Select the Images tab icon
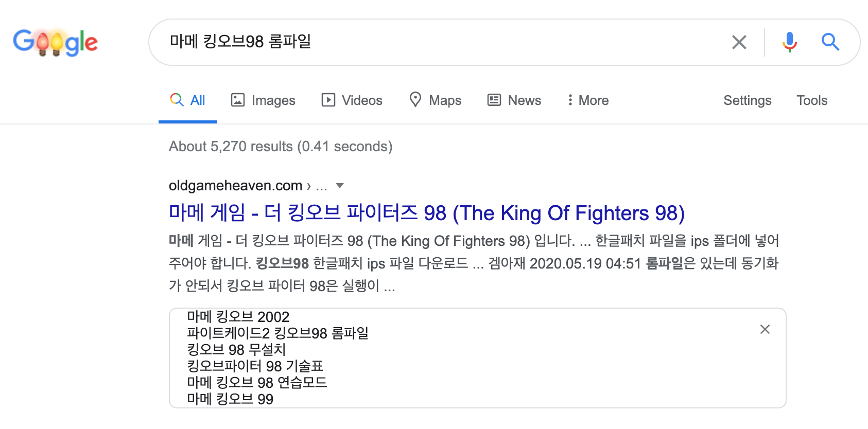This screenshot has height=429, width=868. click(x=238, y=100)
